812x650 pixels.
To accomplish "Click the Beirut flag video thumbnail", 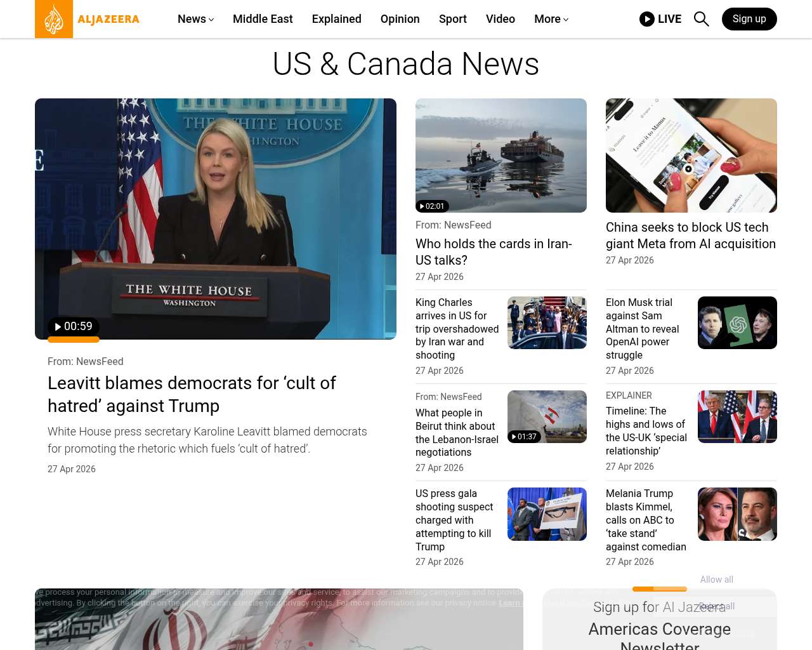I will point(547,416).
